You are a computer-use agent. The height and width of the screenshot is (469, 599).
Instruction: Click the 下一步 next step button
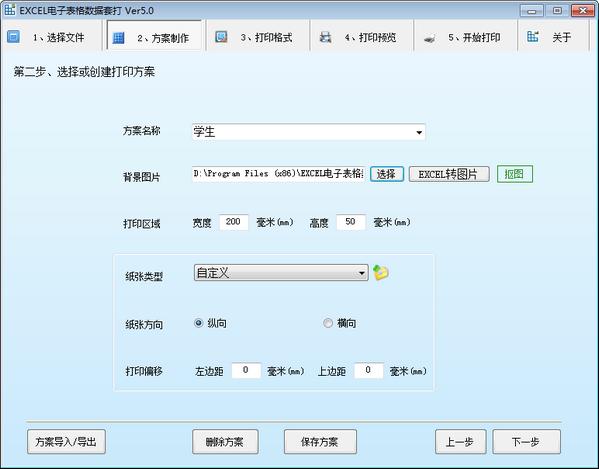(x=526, y=442)
